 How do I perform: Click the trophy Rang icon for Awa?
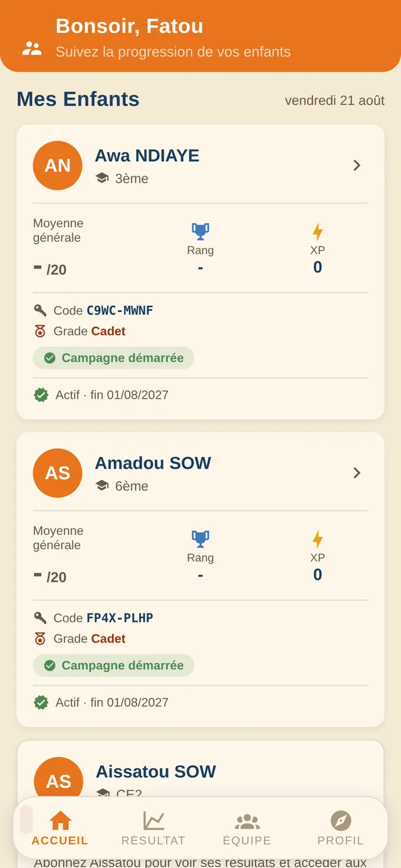pyautogui.click(x=200, y=232)
